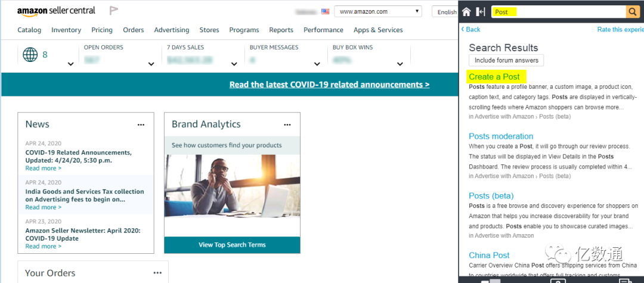Viewport: 644px width, 283px height.
Task: Open the Inventory menu
Action: tap(66, 30)
